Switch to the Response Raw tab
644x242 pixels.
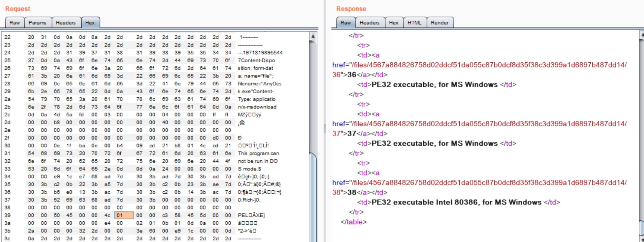(x=346, y=23)
